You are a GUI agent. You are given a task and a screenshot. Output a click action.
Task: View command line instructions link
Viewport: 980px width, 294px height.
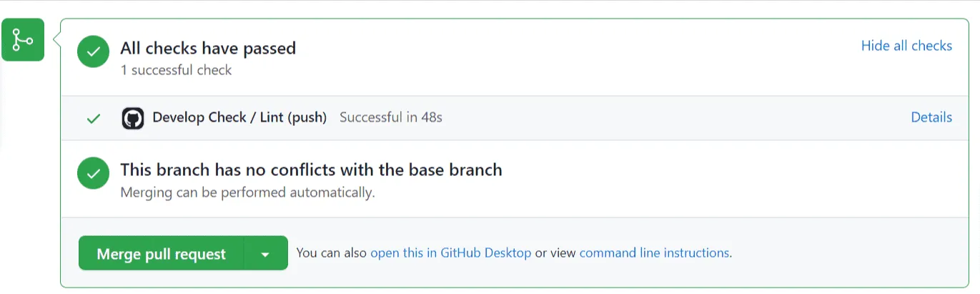click(654, 253)
